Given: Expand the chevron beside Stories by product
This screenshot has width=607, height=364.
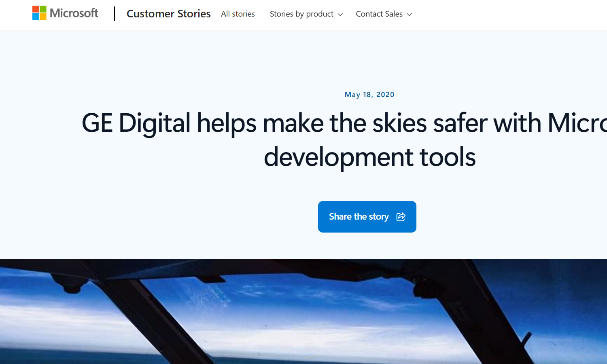Looking at the screenshot, I should pyautogui.click(x=340, y=15).
